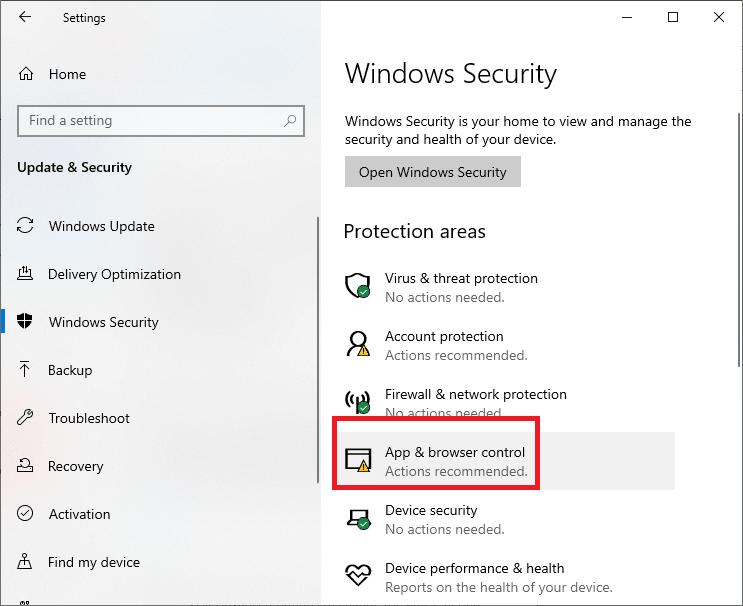This screenshot has width=743, height=606.
Task: Click the Device performance & health heart icon
Action: click(357, 576)
